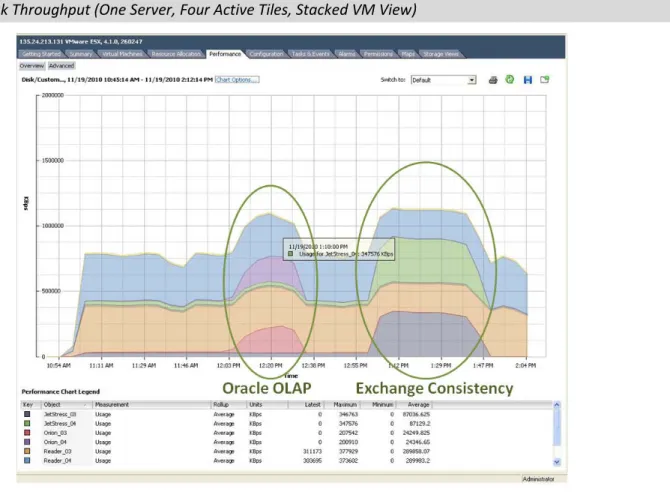The height and width of the screenshot is (492, 670).
Task: Refresh the performance chart
Action: 510,80
